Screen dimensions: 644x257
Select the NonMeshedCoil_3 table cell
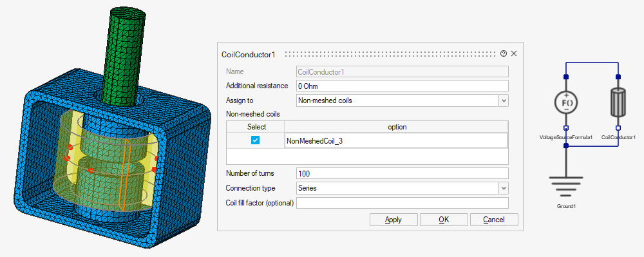click(396, 140)
